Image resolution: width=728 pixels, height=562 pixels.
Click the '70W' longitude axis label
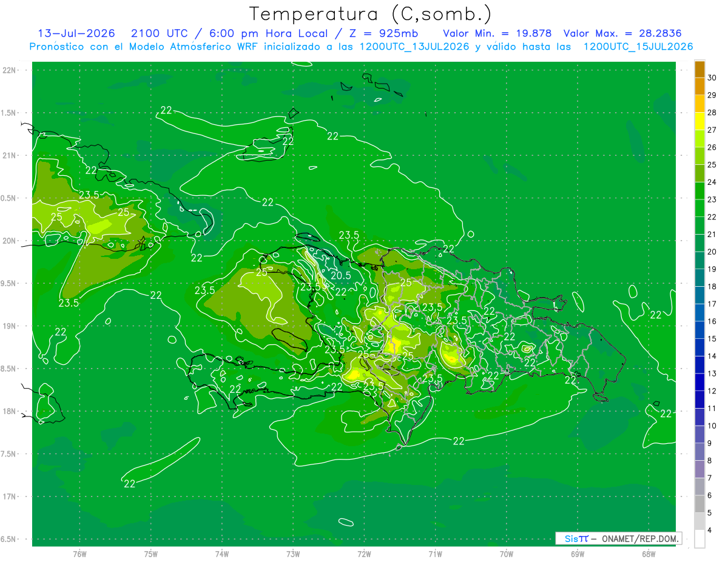(507, 554)
